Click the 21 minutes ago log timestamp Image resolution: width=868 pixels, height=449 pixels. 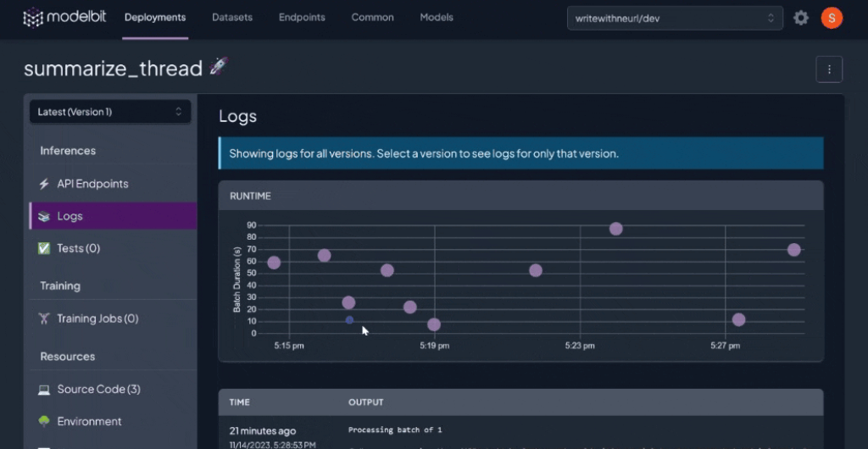point(263,430)
